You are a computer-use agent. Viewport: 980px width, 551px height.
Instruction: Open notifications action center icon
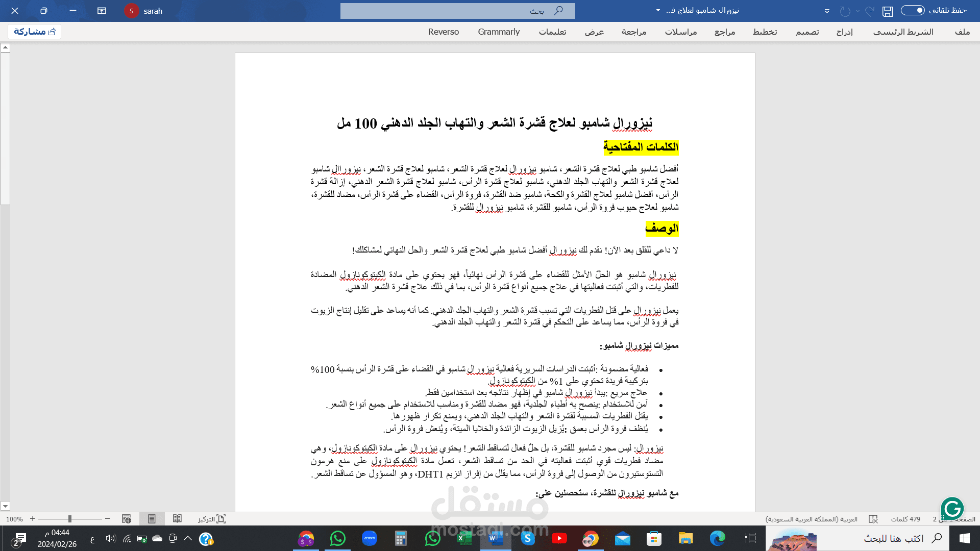tap(19, 539)
